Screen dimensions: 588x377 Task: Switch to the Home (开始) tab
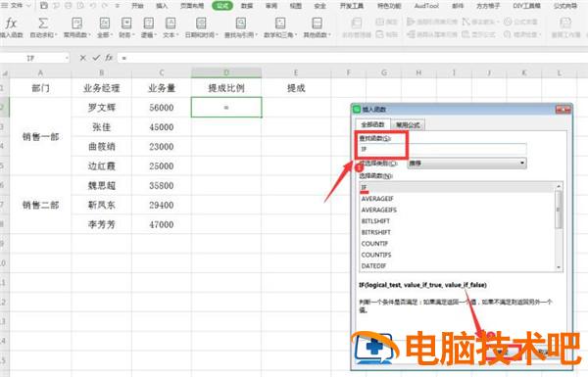pyautogui.click(x=137, y=6)
